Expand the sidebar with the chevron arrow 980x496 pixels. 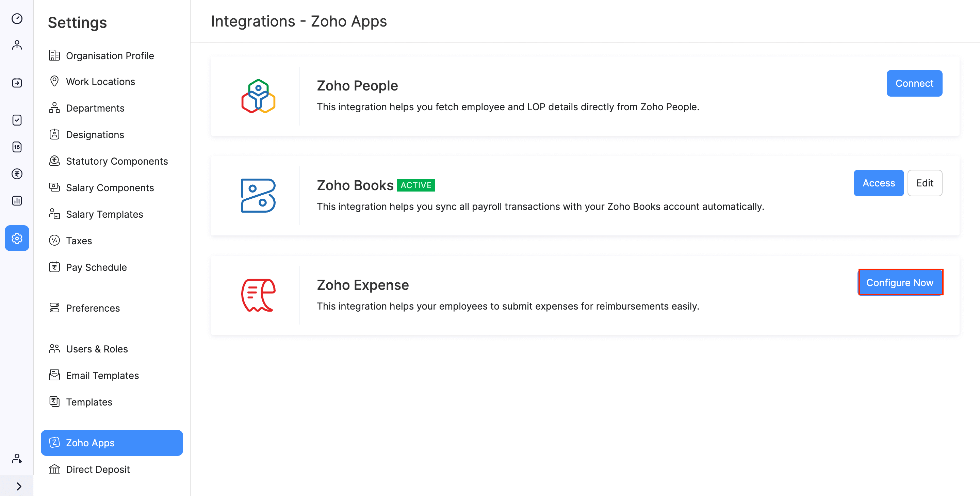click(x=17, y=486)
